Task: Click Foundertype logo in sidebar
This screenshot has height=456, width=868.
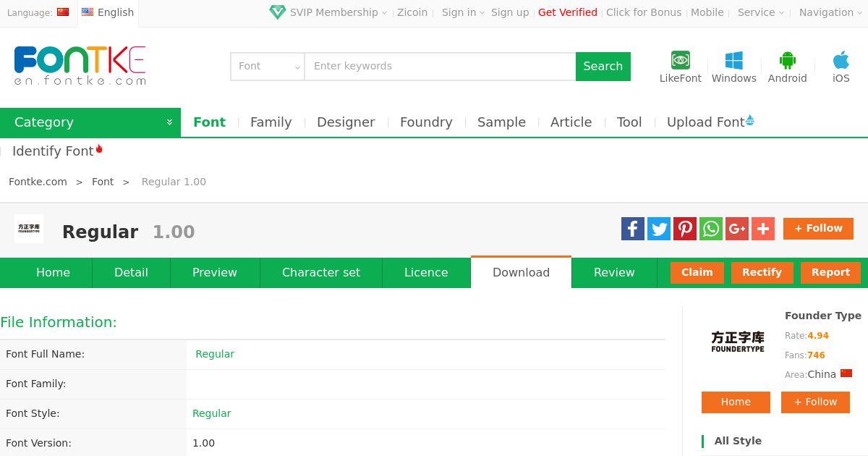Action: click(x=738, y=342)
